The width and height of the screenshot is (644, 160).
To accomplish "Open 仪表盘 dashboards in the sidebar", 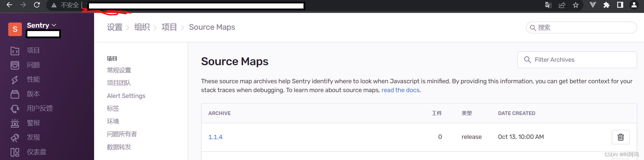I will point(36,152).
